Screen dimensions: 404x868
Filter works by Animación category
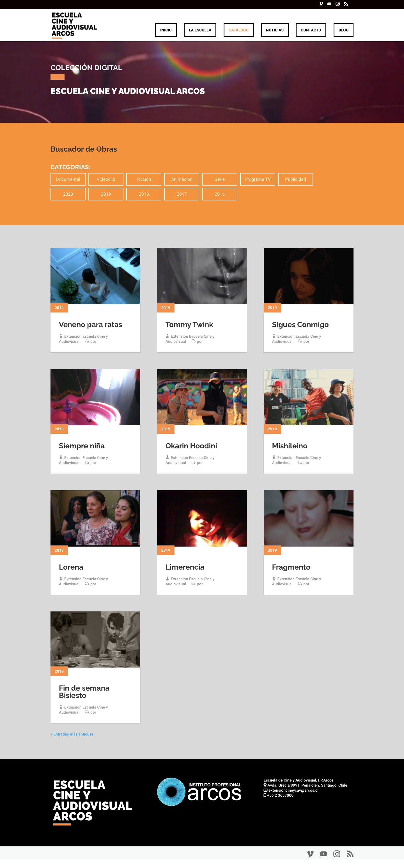[182, 179]
